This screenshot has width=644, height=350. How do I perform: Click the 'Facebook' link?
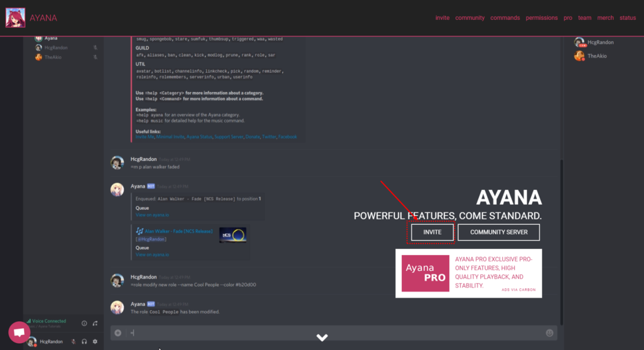coord(288,137)
